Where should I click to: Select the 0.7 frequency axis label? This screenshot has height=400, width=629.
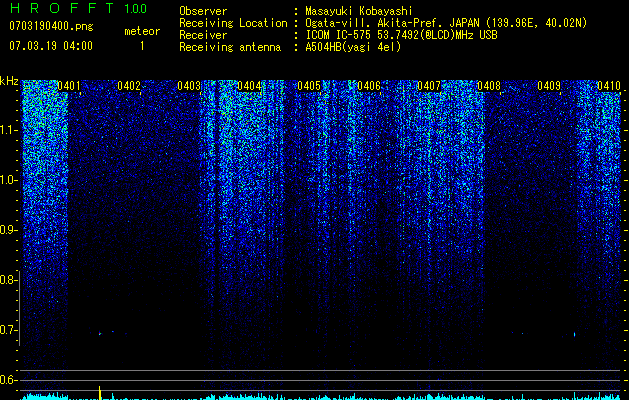(x=8, y=330)
